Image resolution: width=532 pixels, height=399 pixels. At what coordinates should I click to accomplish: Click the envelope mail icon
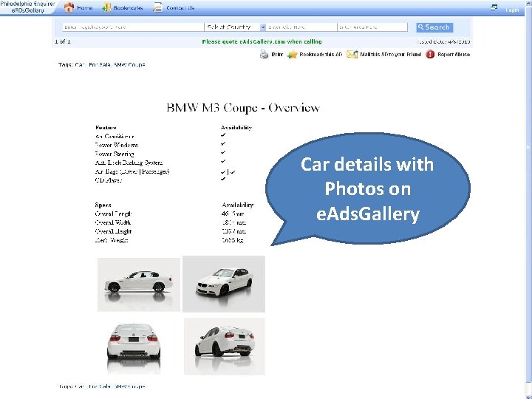coord(352,54)
